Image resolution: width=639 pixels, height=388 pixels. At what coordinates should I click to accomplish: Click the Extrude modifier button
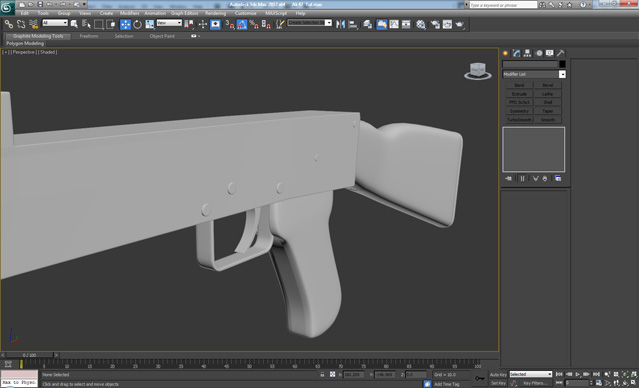point(519,94)
